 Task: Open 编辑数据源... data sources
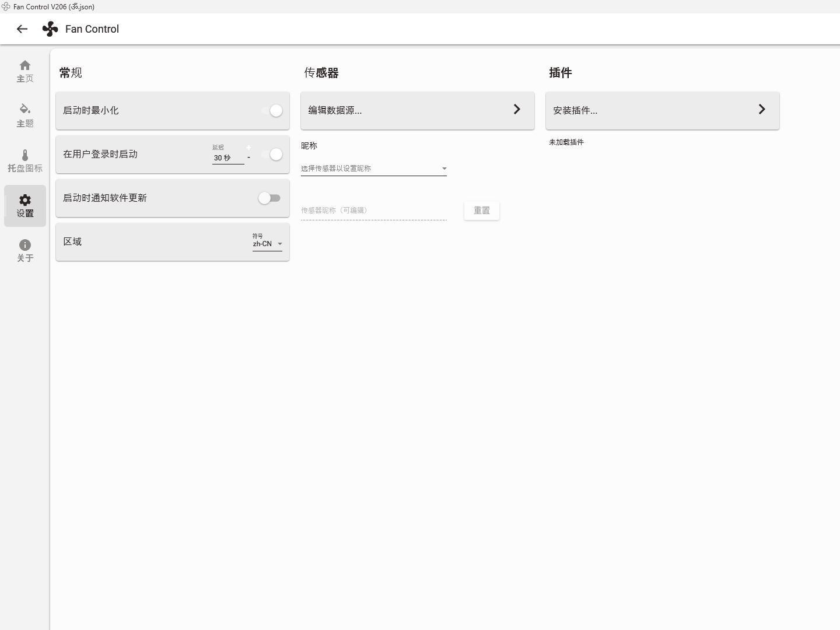coord(418,110)
